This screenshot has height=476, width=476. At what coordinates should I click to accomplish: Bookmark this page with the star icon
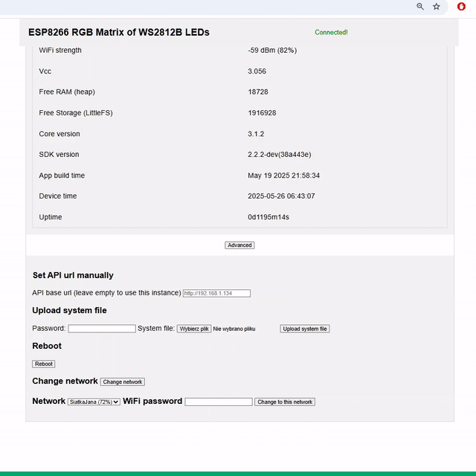tap(437, 7)
